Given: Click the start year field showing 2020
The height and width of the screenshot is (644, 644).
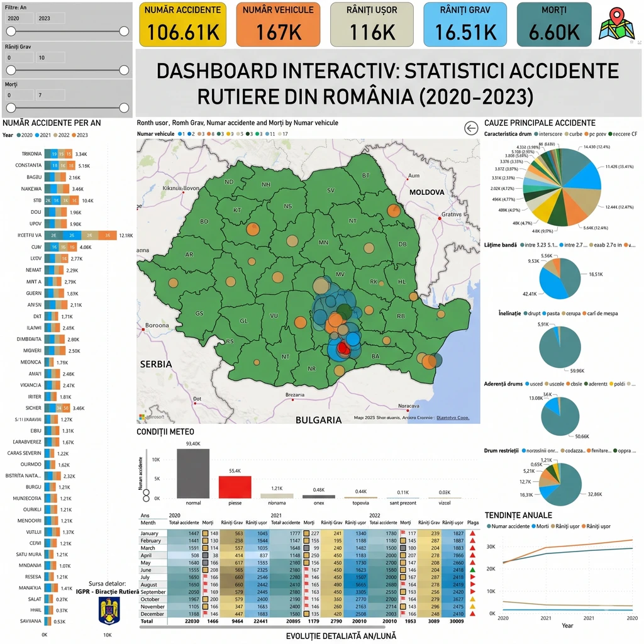Looking at the screenshot, I should 19,18.
